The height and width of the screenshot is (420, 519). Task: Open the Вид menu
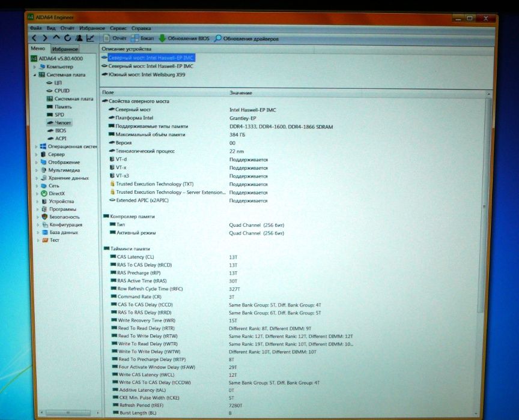point(51,28)
